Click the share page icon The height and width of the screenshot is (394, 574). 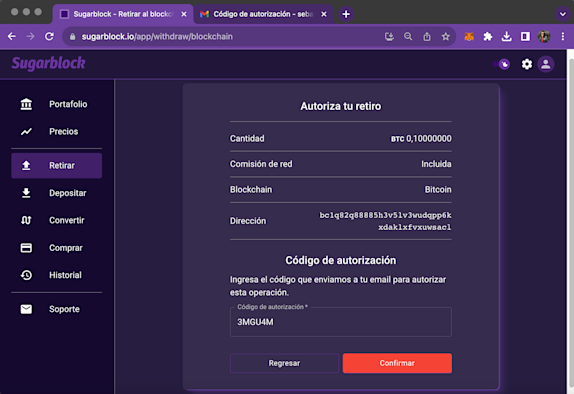point(427,36)
